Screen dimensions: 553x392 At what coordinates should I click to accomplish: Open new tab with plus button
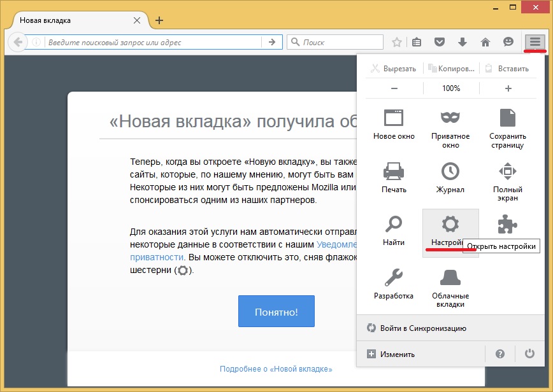(x=159, y=20)
